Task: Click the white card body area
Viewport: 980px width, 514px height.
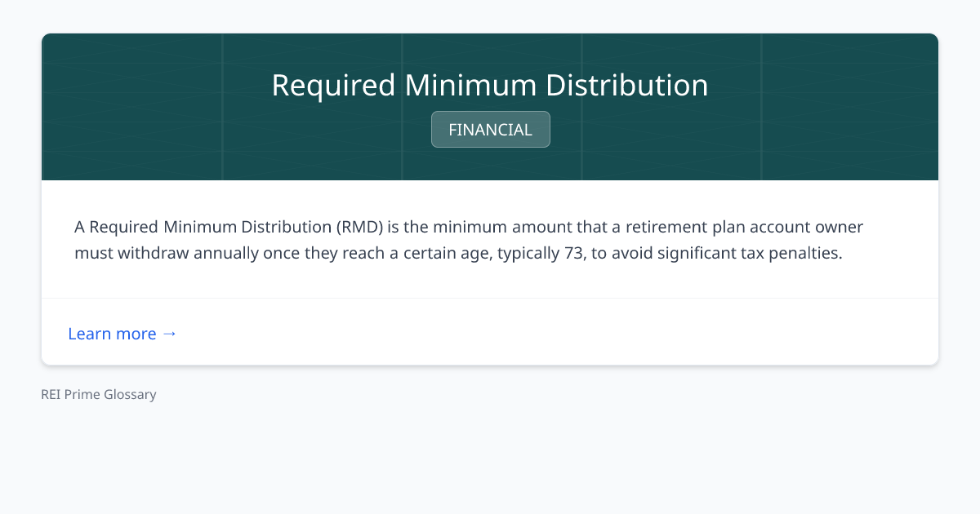Action: 490,238
